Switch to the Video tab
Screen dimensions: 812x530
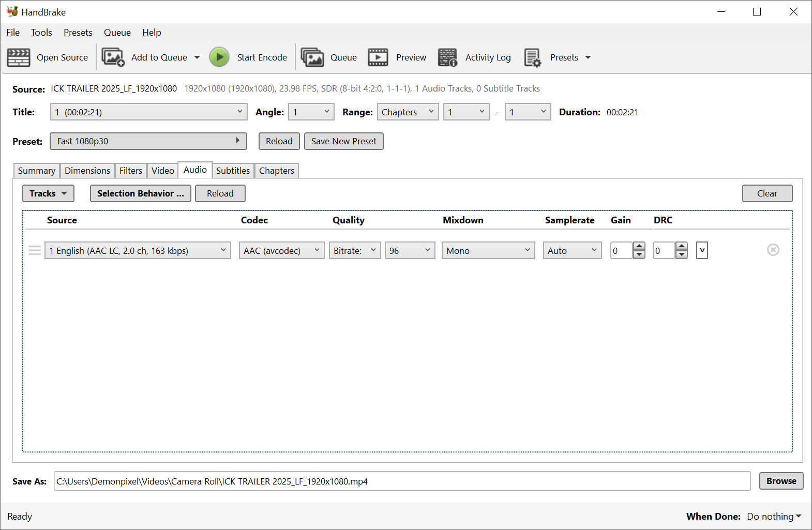[x=163, y=171]
